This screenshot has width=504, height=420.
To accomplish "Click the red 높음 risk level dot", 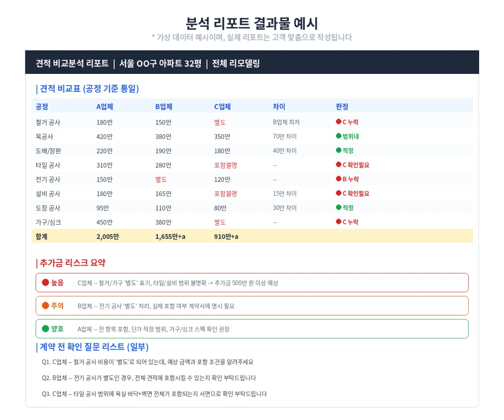I will point(45,282).
